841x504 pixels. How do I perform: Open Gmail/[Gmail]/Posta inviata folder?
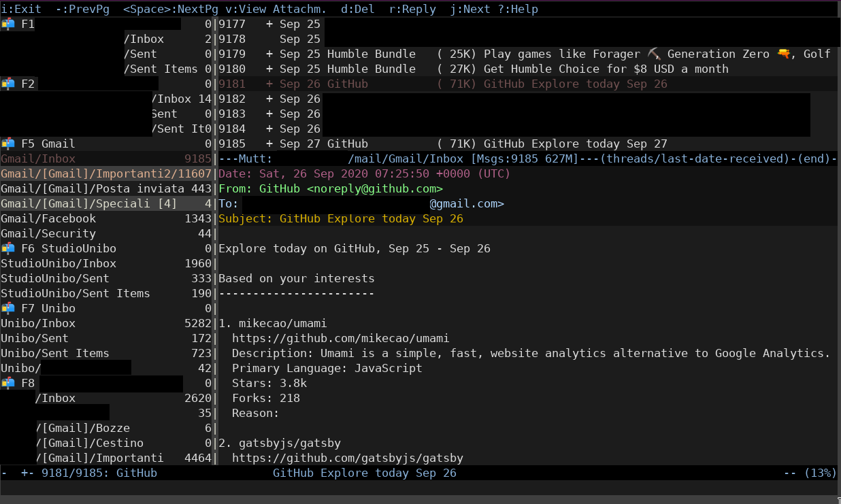(106, 189)
